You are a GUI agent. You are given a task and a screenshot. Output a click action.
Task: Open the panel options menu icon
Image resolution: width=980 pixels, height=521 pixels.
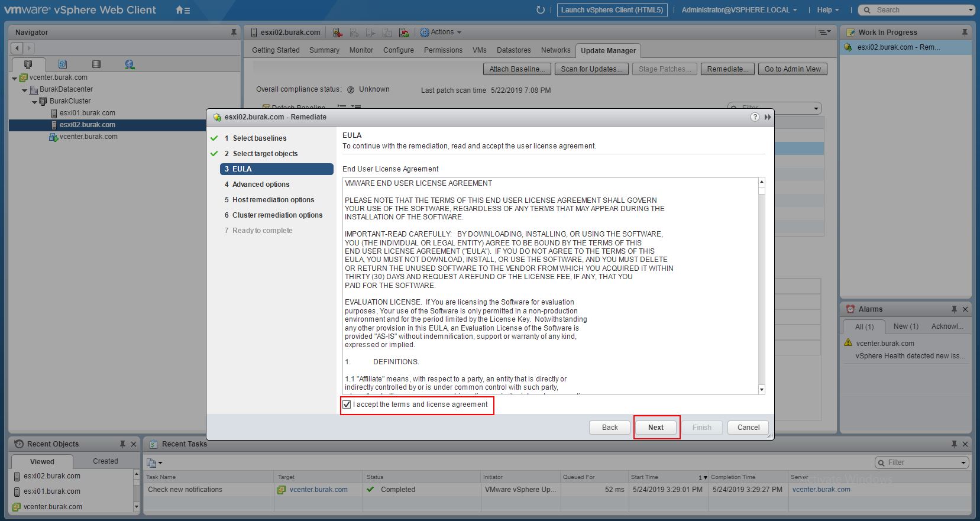click(824, 33)
